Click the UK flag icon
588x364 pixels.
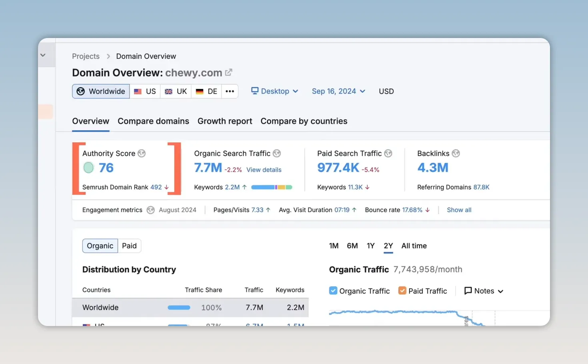click(168, 91)
